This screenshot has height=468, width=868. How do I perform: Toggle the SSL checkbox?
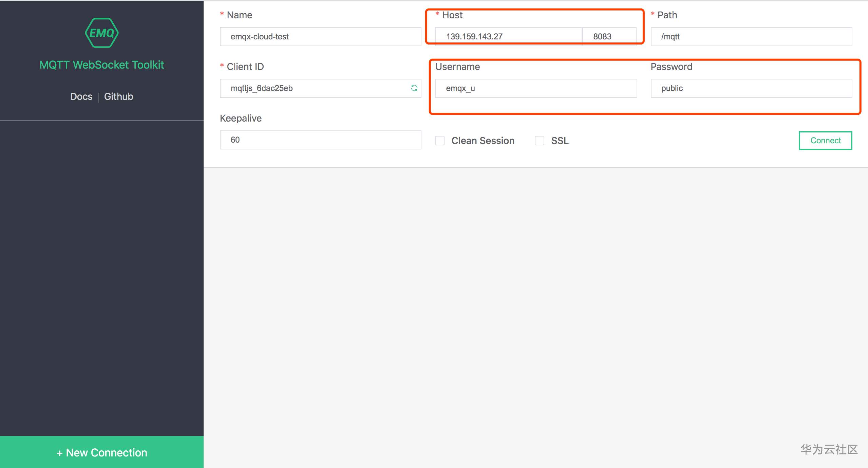(539, 141)
